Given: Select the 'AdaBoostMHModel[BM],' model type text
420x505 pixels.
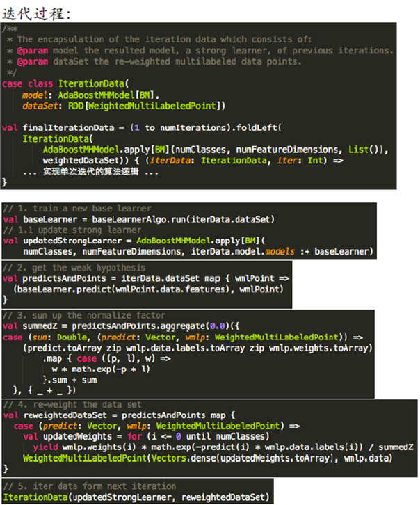Looking at the screenshot, I should (108, 95).
